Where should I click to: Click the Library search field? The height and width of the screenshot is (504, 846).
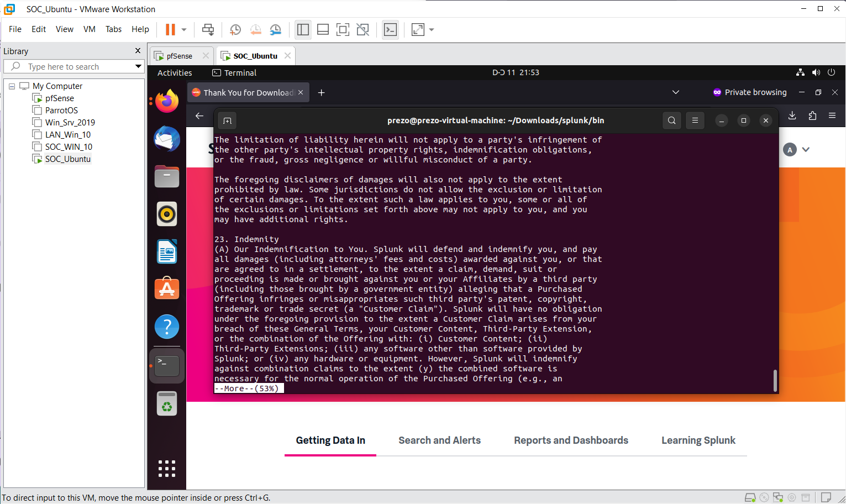coord(73,67)
